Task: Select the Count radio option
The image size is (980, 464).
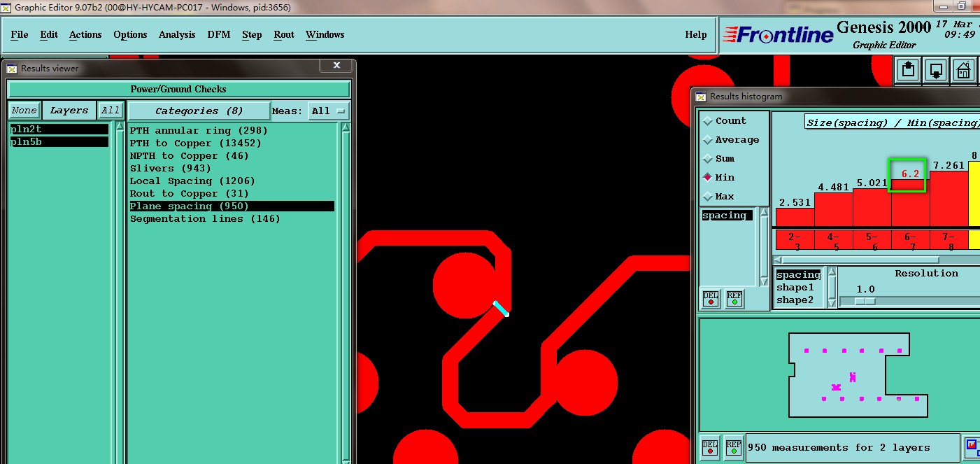Action: [725, 120]
